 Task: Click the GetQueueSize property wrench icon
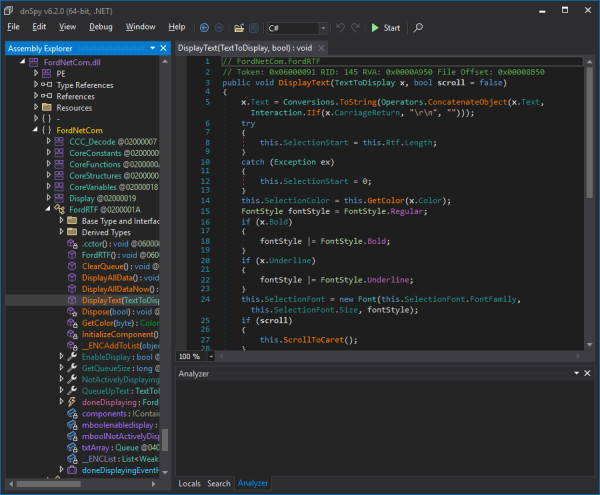pos(72,368)
